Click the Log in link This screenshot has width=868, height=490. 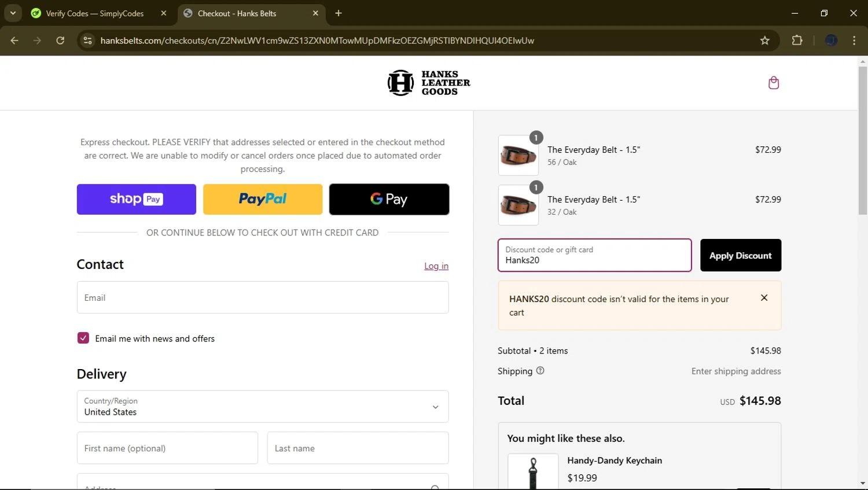[x=436, y=266]
